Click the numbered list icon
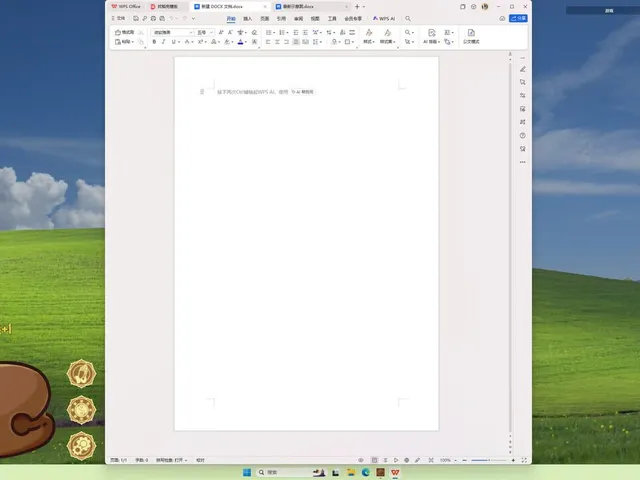The width and height of the screenshot is (640, 480). 282,32
